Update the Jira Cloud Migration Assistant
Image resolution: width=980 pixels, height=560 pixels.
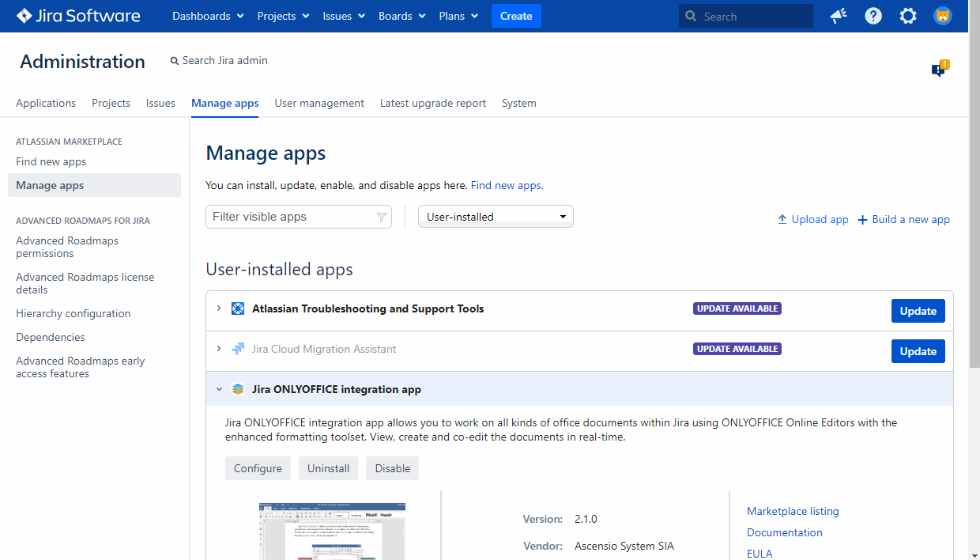[x=918, y=351]
